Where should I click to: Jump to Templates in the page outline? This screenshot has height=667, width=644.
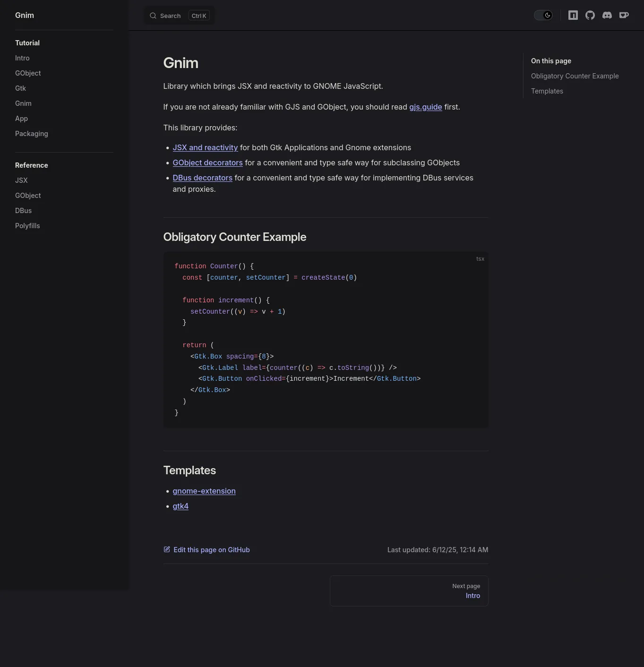click(547, 91)
